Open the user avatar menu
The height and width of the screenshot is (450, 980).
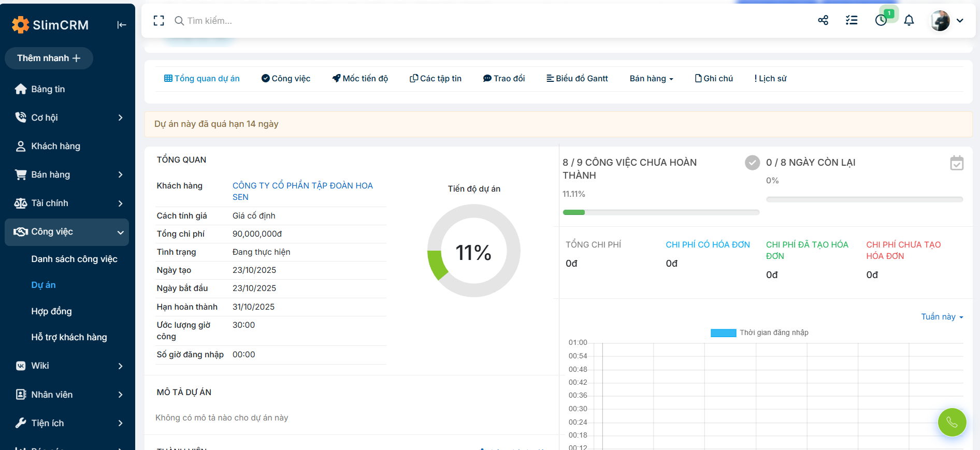click(947, 21)
